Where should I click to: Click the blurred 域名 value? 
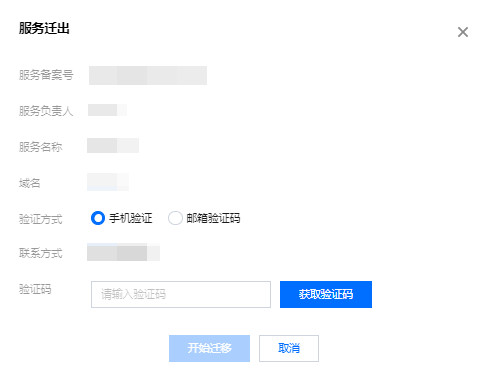(108, 182)
